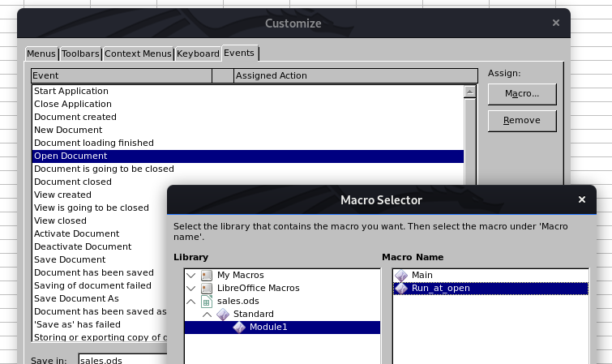Click the sales.ods spreadsheet document icon
The image size is (612, 364).
[207, 302]
